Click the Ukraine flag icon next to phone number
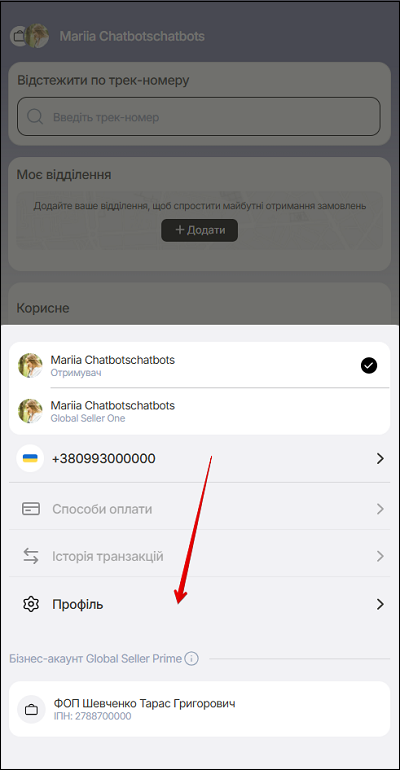 [x=30, y=459]
